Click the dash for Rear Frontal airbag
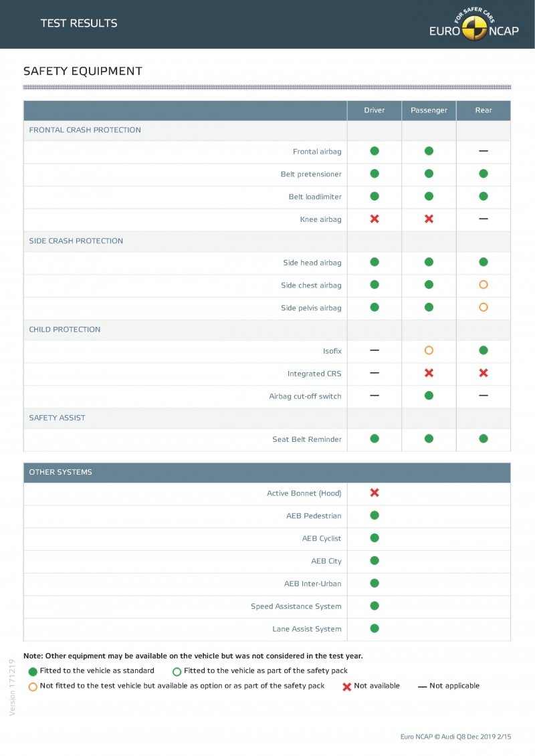Screen dimensions: 535x756 click(484, 151)
